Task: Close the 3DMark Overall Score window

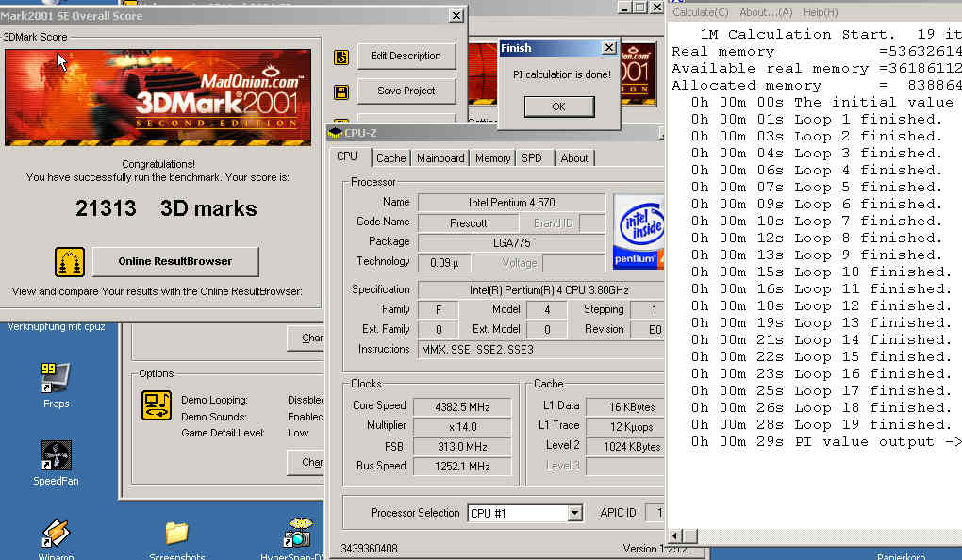Action: pyautogui.click(x=456, y=15)
